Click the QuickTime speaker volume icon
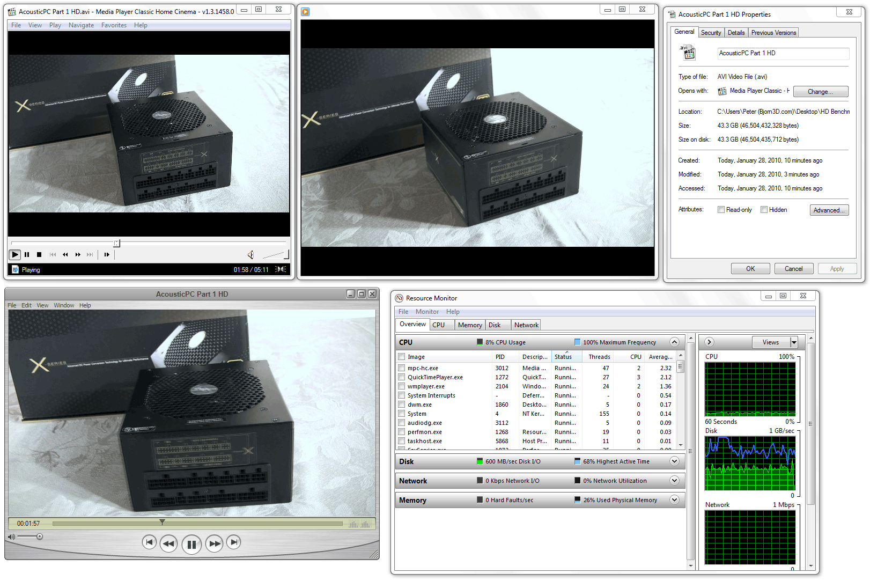The width and height of the screenshot is (870, 588). pos(11,536)
